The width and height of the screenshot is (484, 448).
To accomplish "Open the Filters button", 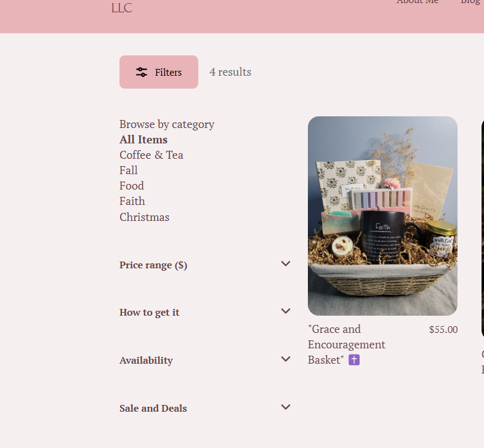I will (x=159, y=72).
